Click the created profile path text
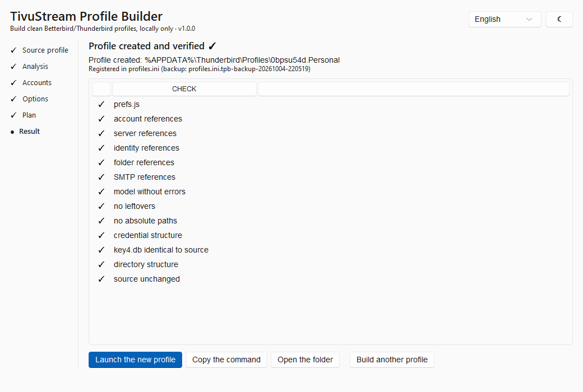 point(214,60)
